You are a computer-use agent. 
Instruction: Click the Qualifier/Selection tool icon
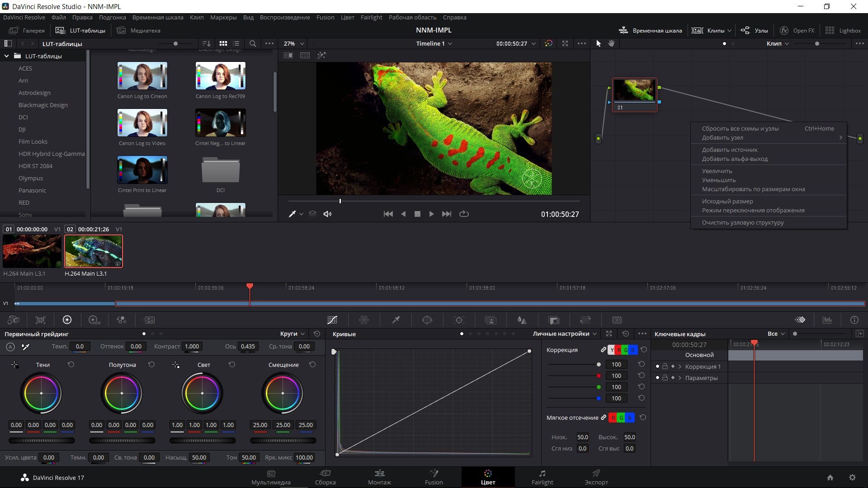tap(396, 320)
